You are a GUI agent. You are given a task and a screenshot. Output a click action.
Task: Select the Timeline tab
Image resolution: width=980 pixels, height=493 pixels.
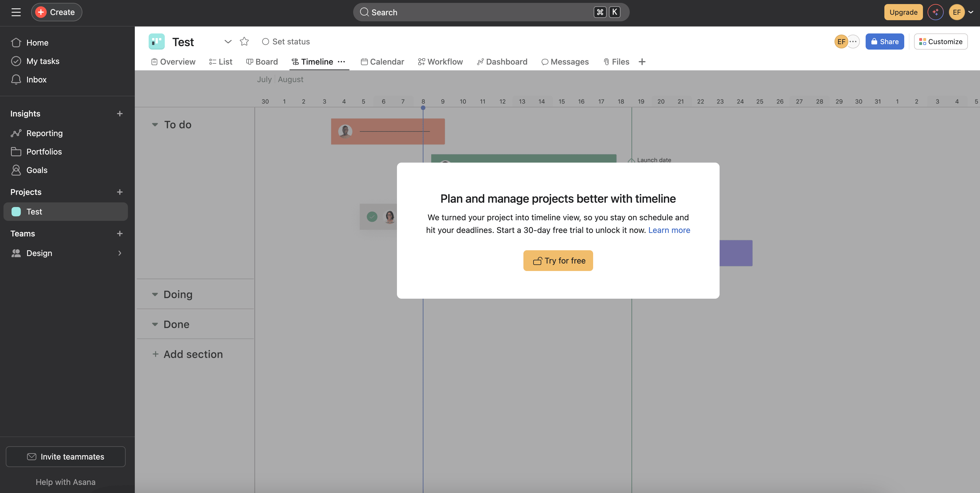312,62
